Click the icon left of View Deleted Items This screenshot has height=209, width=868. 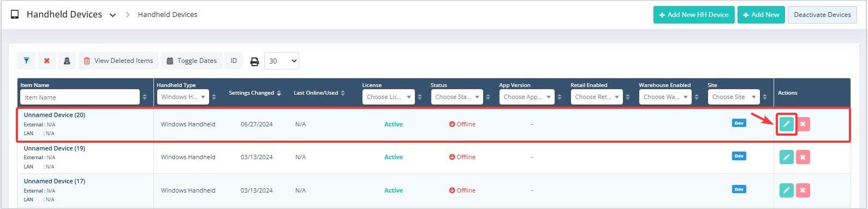pyautogui.click(x=67, y=61)
